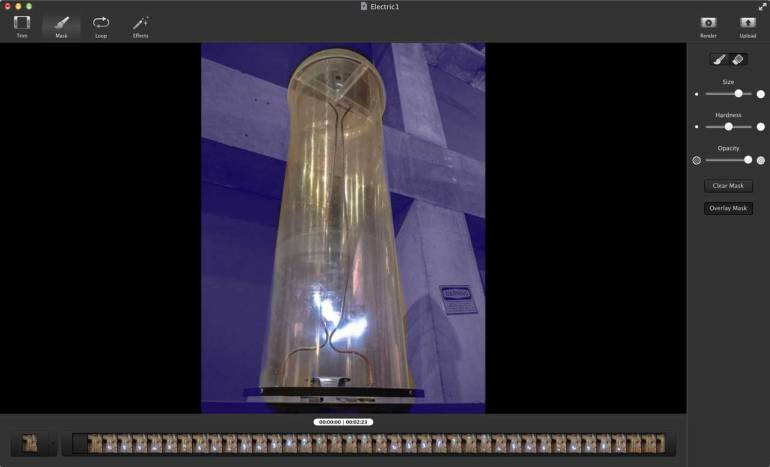This screenshot has width=770, height=467.
Task: Click the large dot right of Size slider
Action: [x=761, y=94]
